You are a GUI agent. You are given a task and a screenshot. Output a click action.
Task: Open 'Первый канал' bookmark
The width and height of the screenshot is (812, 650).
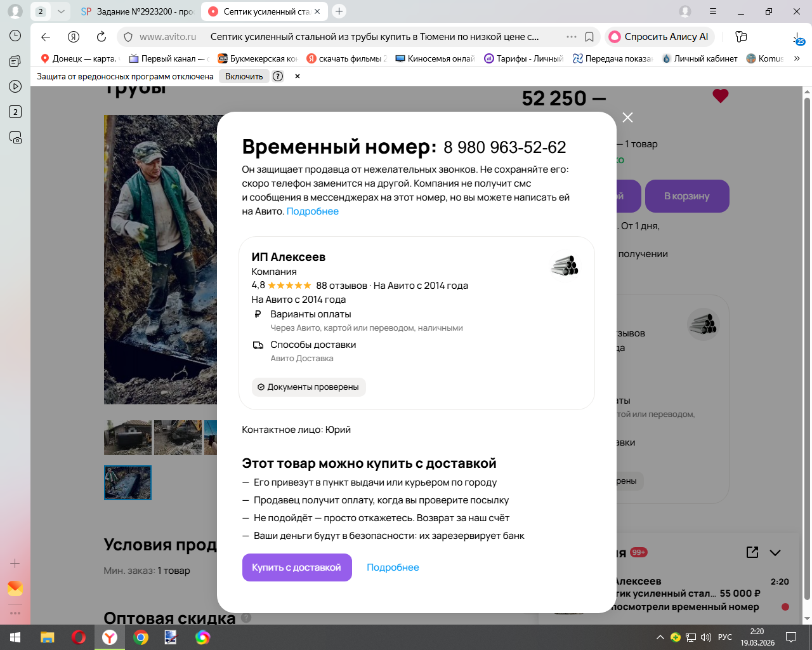pos(169,58)
